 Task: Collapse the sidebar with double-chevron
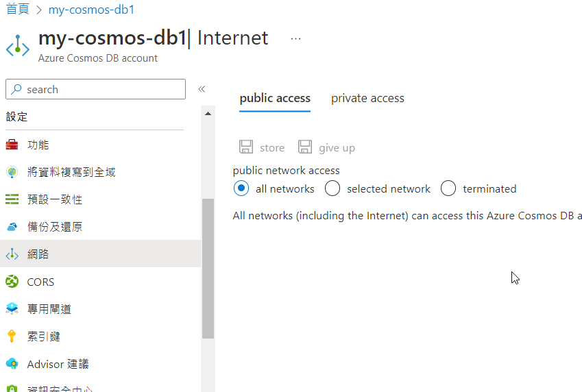tap(202, 89)
